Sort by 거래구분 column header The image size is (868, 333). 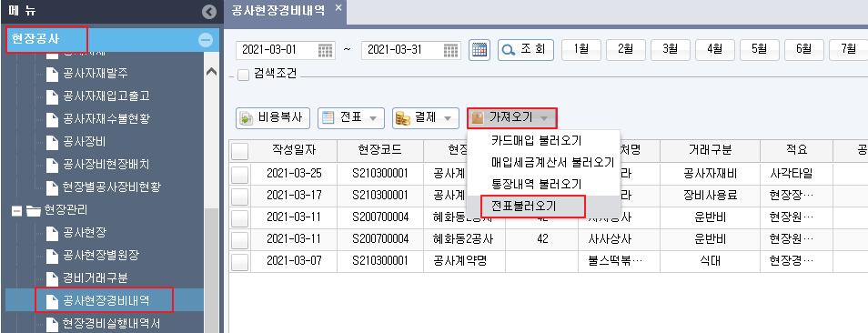[x=711, y=151]
